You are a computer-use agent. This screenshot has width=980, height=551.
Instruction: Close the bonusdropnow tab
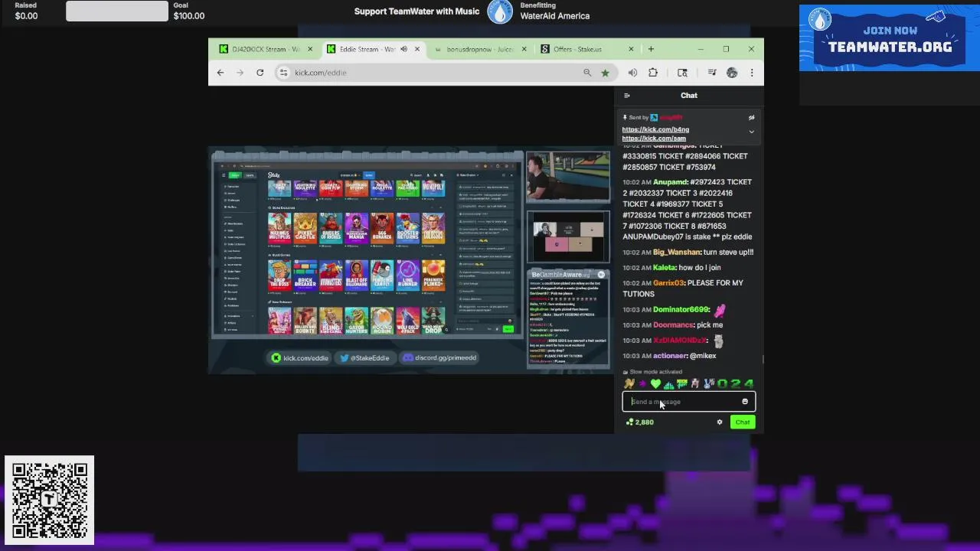524,49
